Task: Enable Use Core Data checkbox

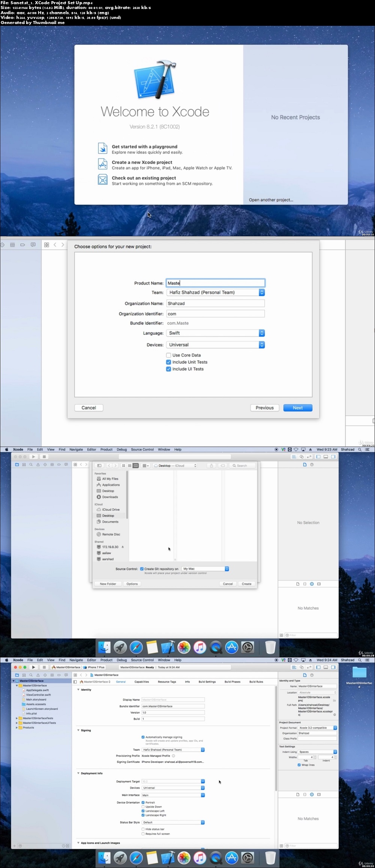Action: tap(169, 355)
